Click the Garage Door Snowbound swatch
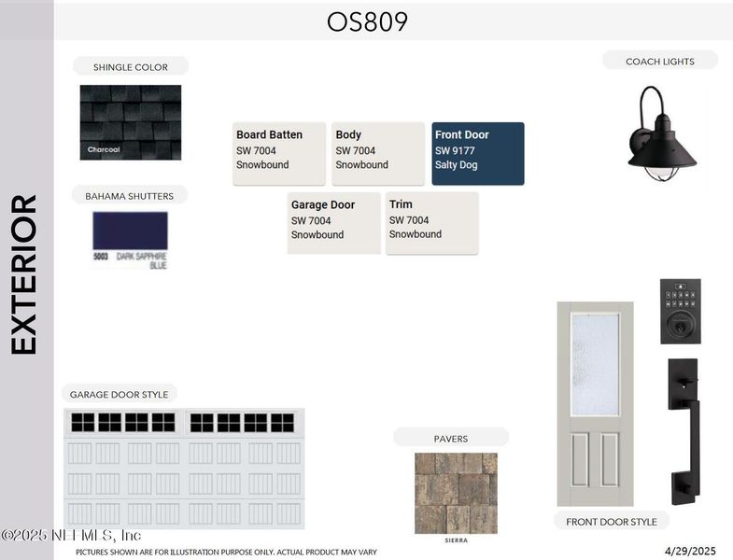The height and width of the screenshot is (560, 733). 333,223
